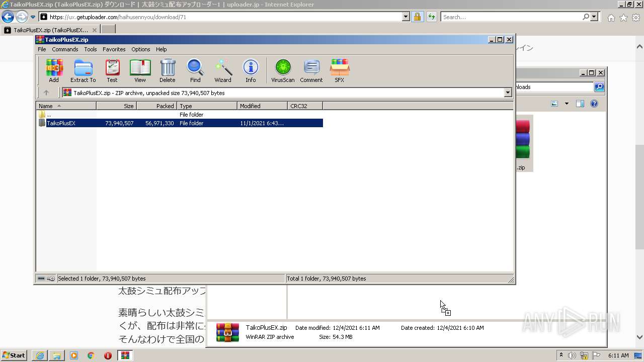Open IE recent pages dropdown arrow
This screenshot has width=644, height=362.
[x=33, y=17]
